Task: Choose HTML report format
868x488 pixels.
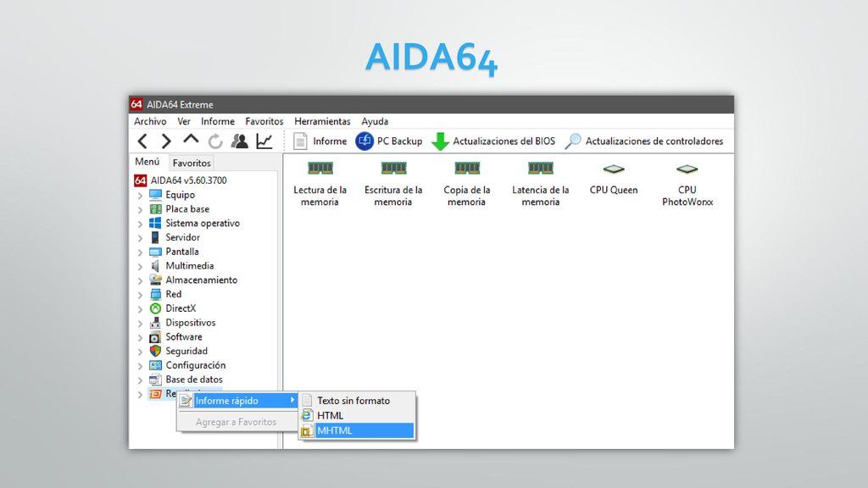Action: click(x=357, y=415)
